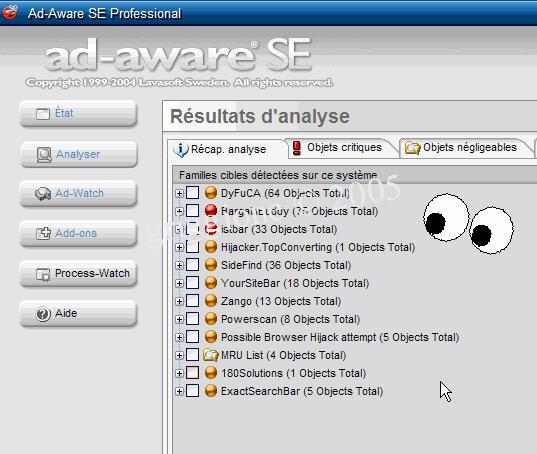Click the orange icon beside Zango

211,301
